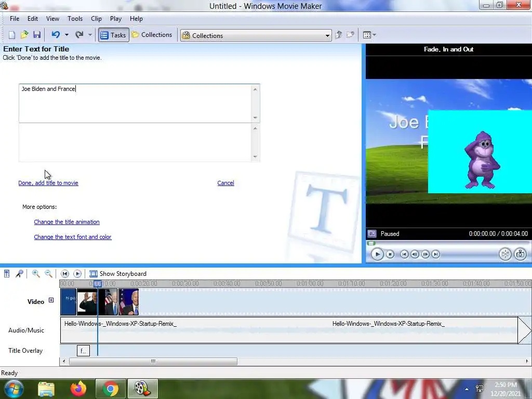Split the clip at current frame
This screenshot has height=399, width=532.
pos(505,254)
